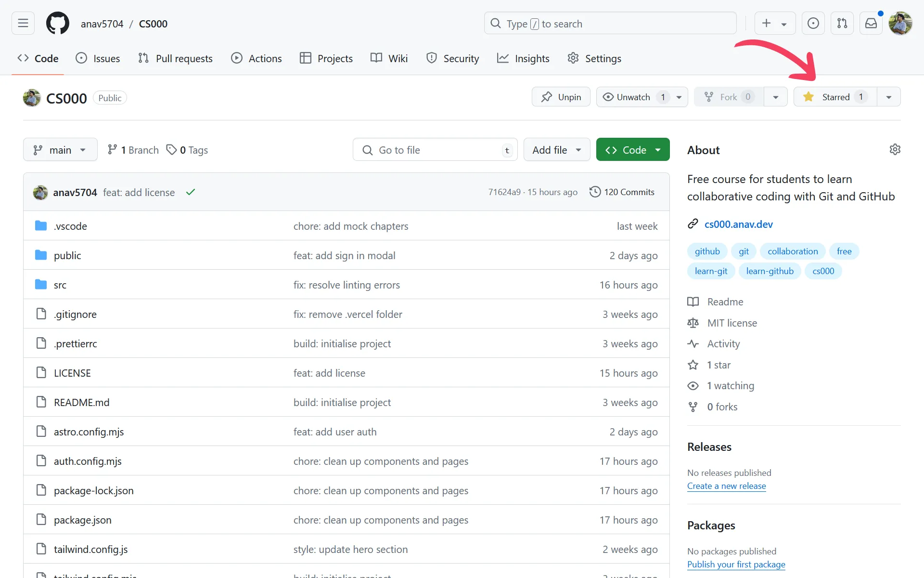
Task: Expand the star lists dropdown arrow
Action: [x=889, y=97]
